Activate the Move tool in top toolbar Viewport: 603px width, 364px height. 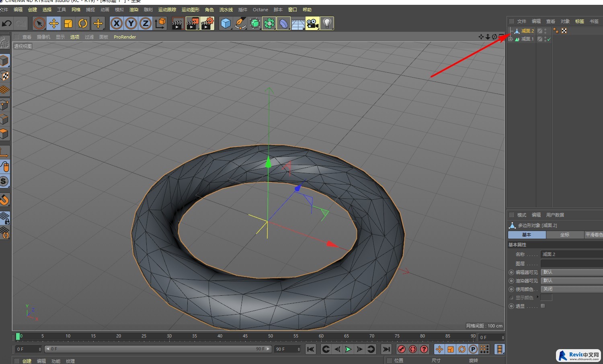point(54,24)
